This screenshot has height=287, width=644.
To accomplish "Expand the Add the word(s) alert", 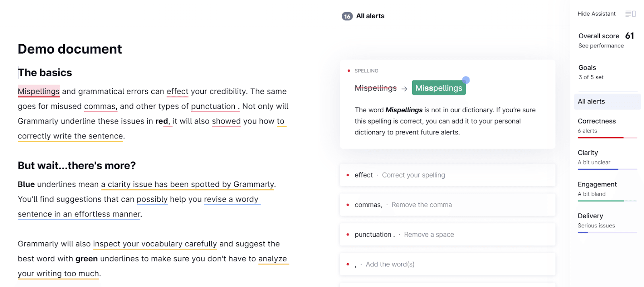I will click(447, 264).
